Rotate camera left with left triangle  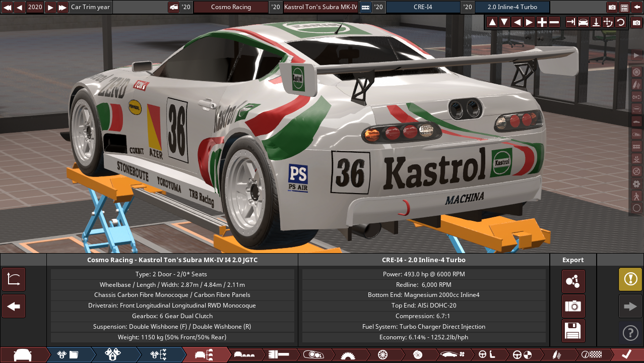(517, 22)
